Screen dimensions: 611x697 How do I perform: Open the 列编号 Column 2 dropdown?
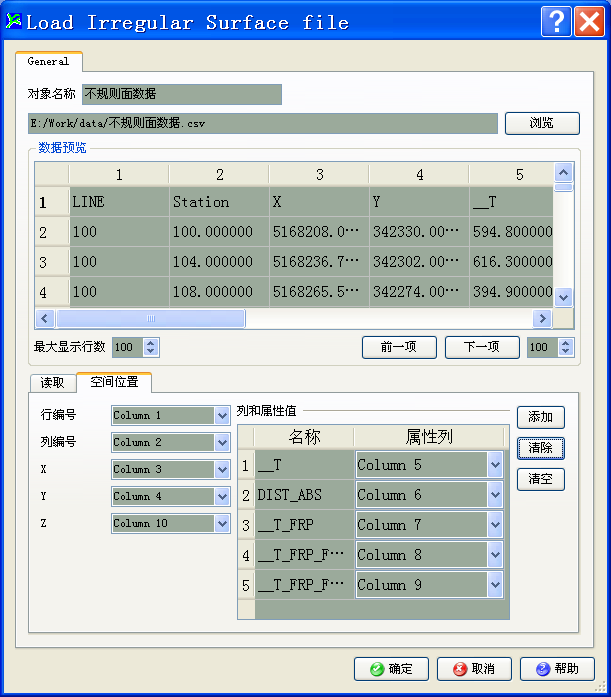[222, 443]
